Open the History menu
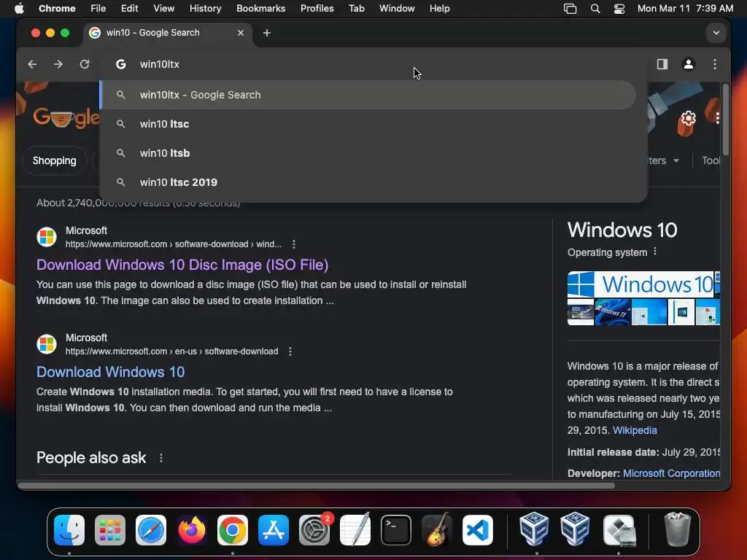 click(x=205, y=9)
